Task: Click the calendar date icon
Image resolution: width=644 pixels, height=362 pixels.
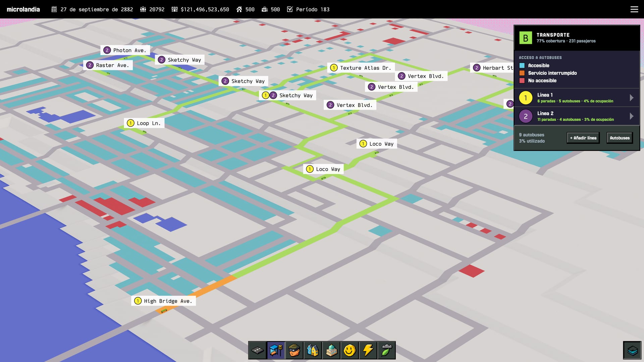Action: point(54,9)
